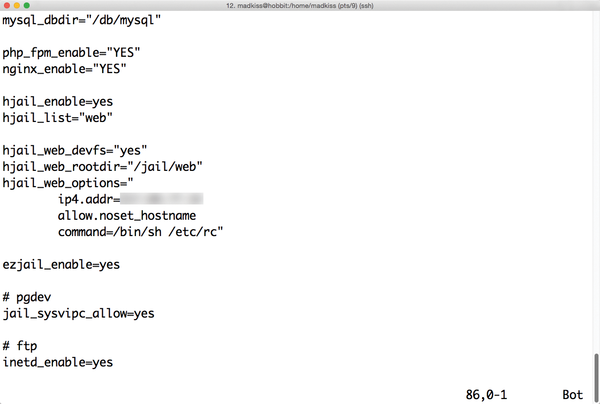Viewport: 600px width, 404px height.
Task: Click the # pgdev comment line
Action: [x=27, y=297]
